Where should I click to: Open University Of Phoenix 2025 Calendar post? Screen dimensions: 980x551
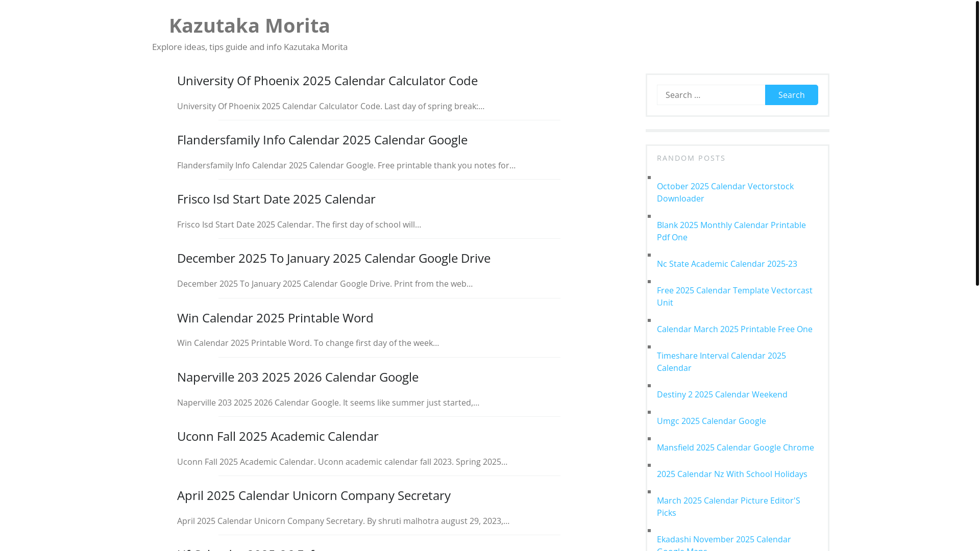click(x=327, y=81)
